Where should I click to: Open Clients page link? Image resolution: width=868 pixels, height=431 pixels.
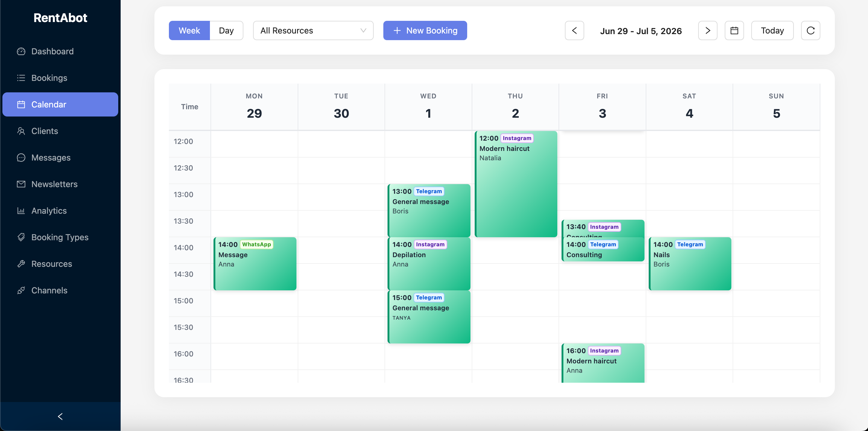pos(60,131)
